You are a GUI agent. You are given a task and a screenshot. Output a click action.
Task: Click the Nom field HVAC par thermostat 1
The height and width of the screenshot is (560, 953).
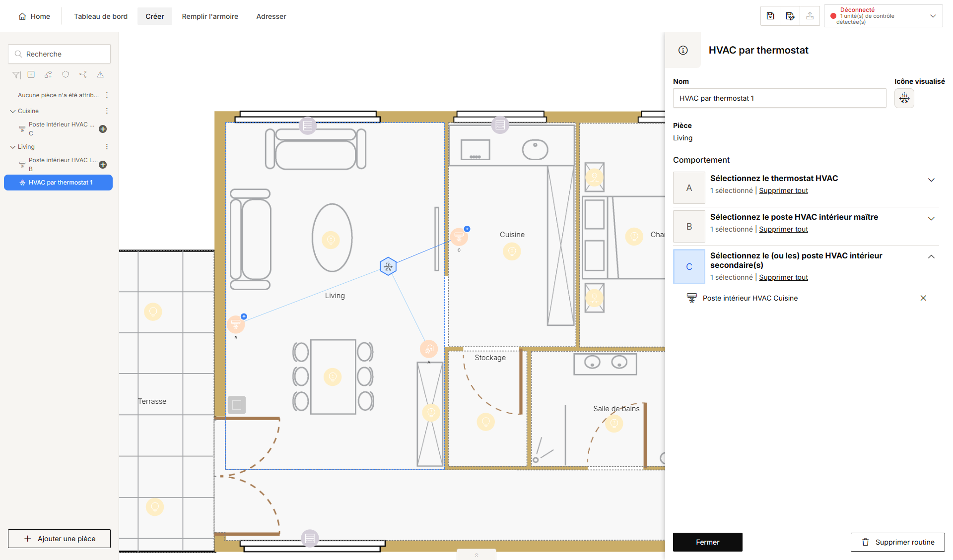[x=779, y=98]
